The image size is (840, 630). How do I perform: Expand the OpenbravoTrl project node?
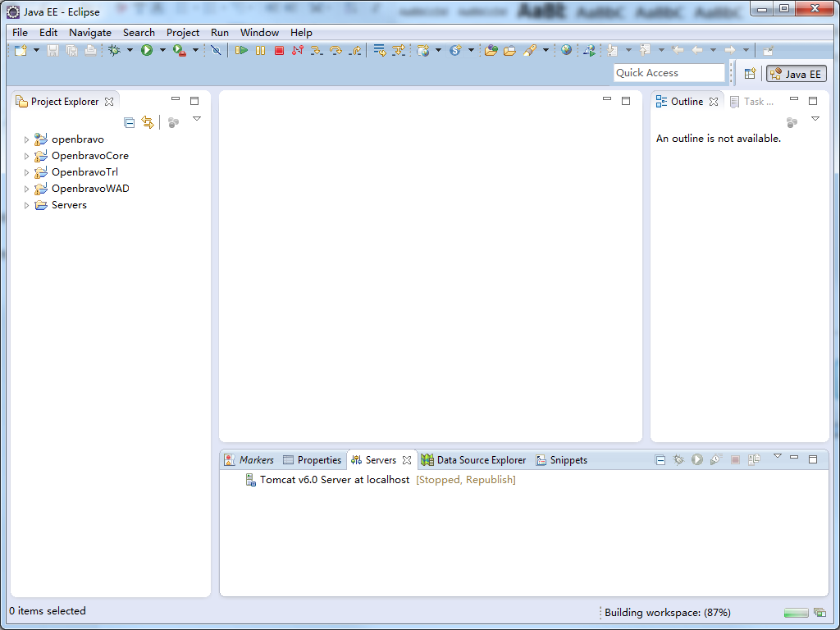pos(26,172)
